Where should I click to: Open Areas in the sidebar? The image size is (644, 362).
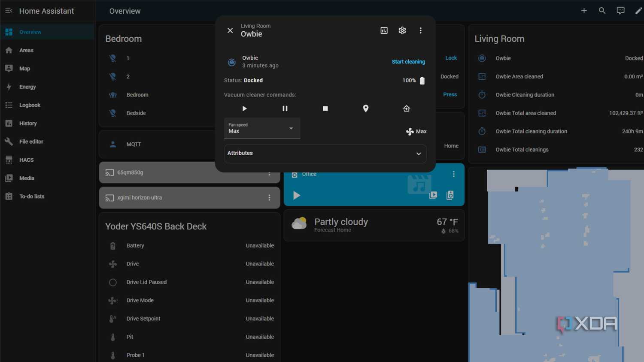[47, 50]
